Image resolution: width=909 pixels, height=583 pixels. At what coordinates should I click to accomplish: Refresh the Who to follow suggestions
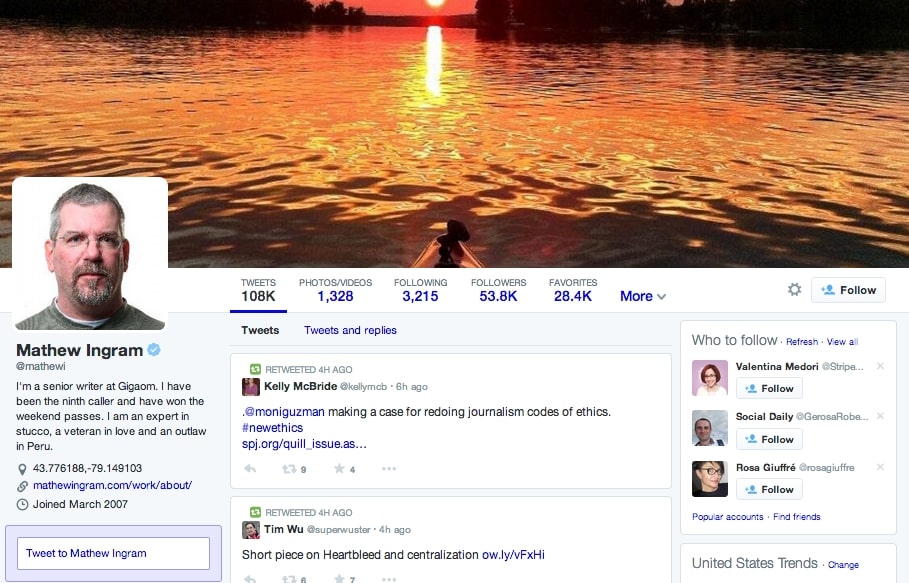[x=801, y=341]
